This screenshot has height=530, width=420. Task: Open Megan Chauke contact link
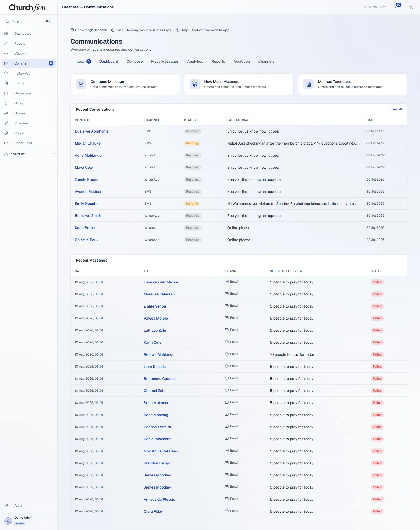tap(88, 143)
